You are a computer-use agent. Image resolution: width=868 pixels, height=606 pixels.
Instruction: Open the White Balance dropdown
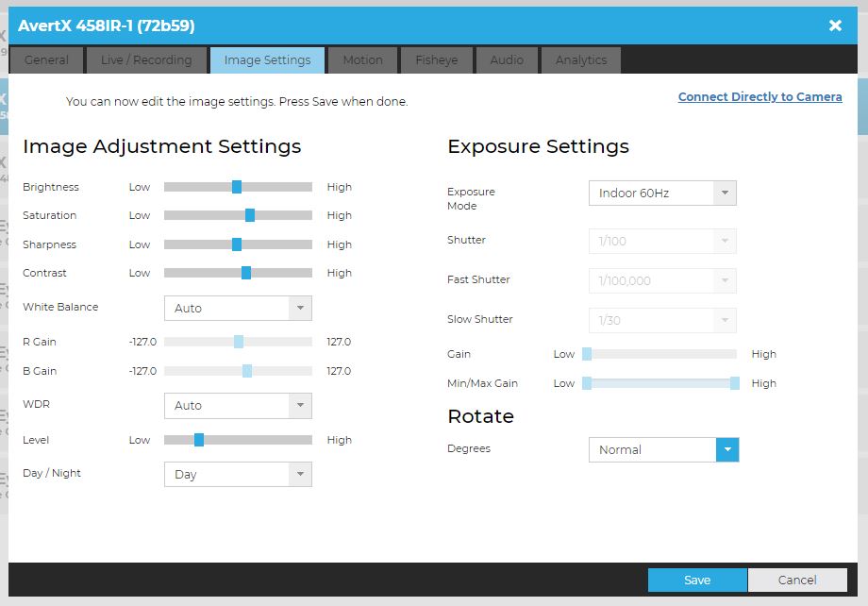238,308
